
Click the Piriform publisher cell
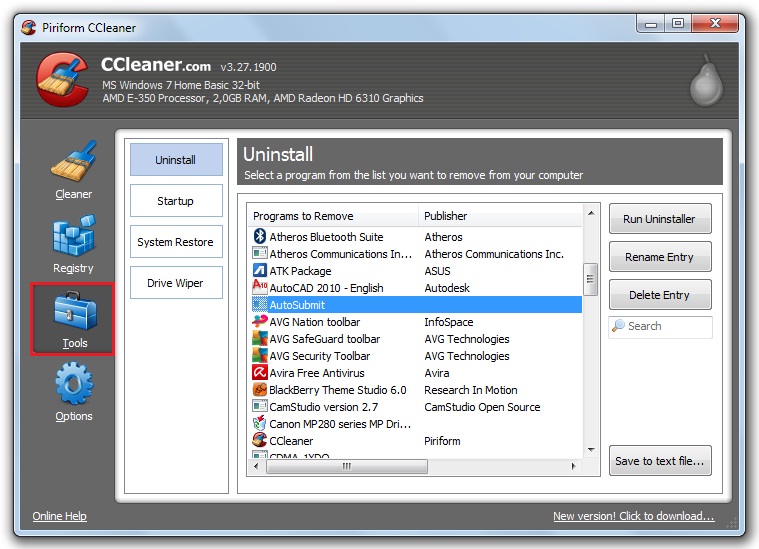pos(442,441)
